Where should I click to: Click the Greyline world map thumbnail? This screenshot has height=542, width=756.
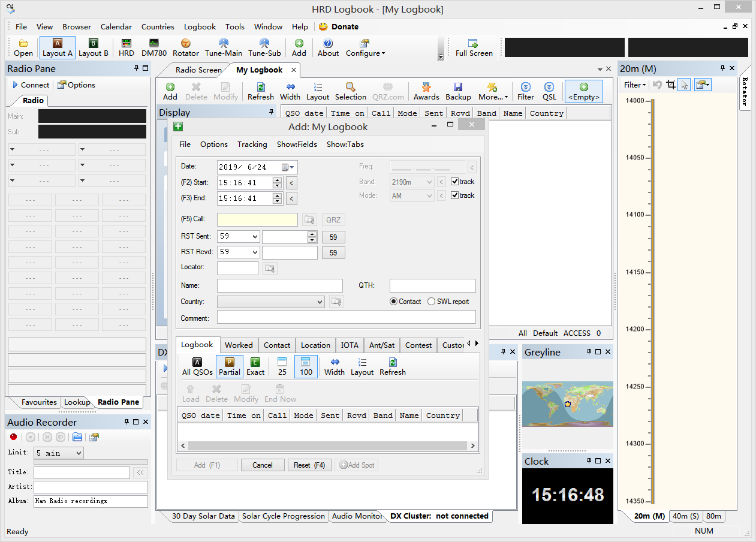tap(568, 404)
